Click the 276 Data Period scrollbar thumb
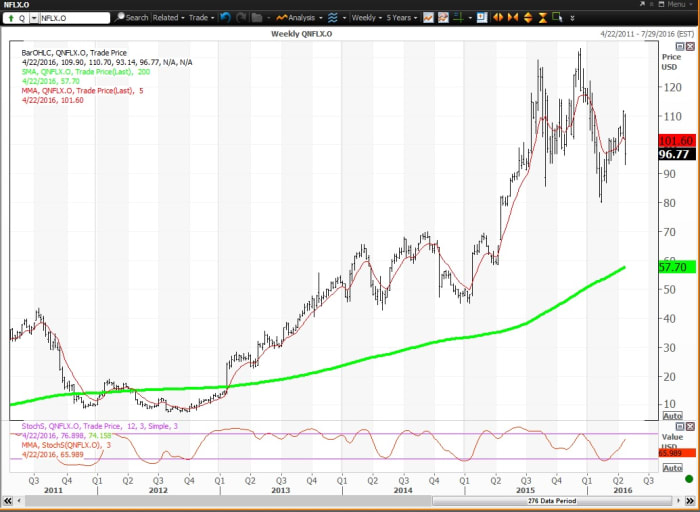Screen dimensions: 700x512 tap(552, 501)
